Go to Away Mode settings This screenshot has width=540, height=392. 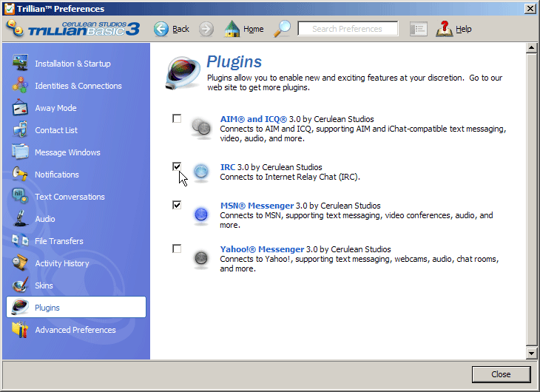click(55, 108)
